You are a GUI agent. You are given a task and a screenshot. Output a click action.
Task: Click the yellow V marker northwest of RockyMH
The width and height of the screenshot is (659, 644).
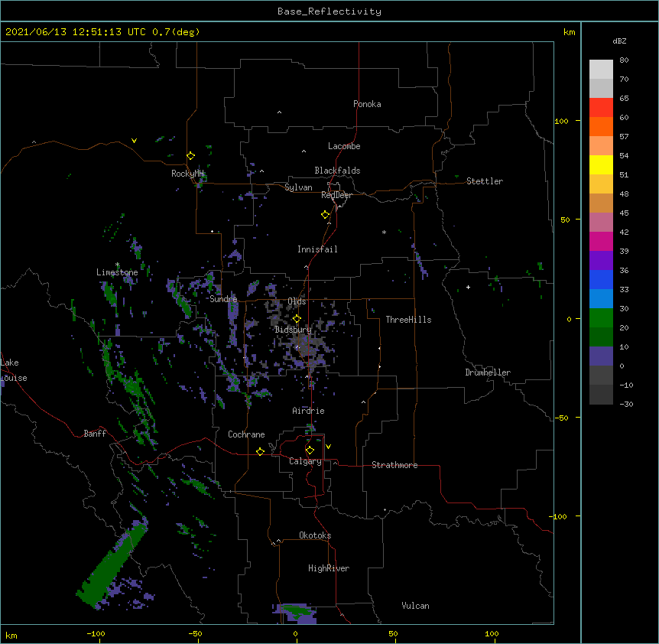click(x=134, y=141)
